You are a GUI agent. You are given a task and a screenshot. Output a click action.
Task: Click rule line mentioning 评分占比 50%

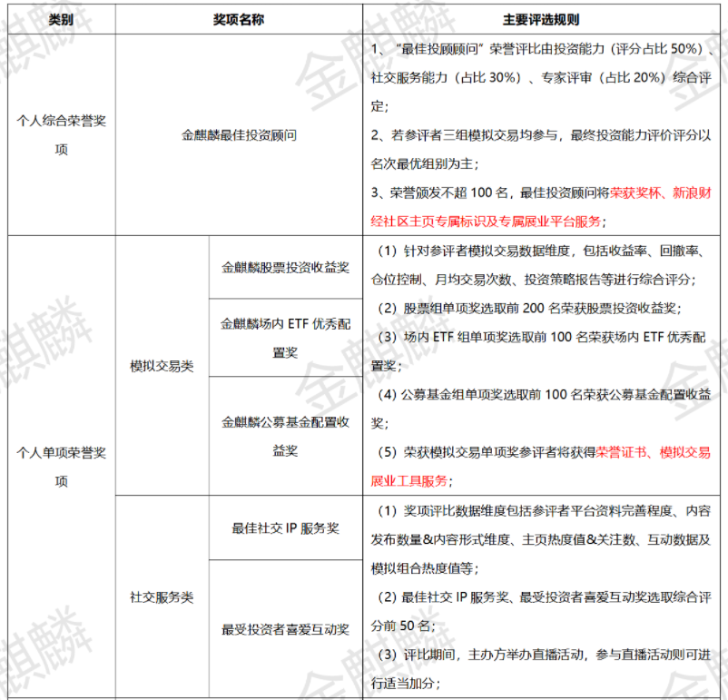(543, 49)
